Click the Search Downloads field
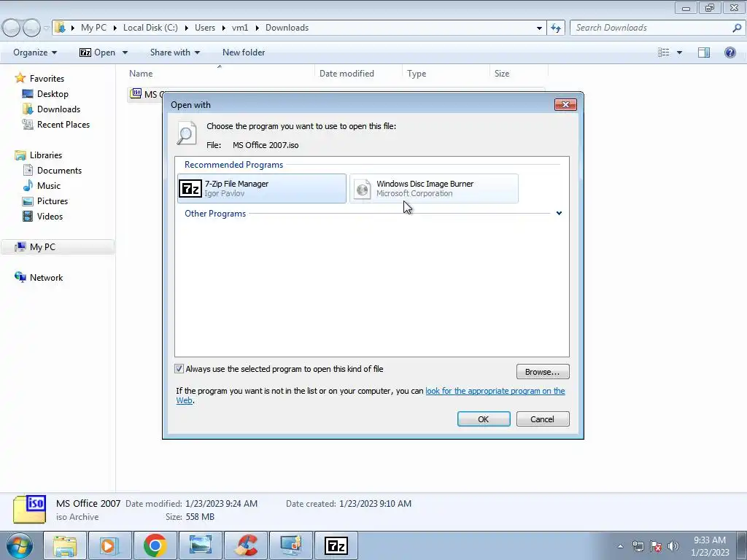 coord(651,28)
